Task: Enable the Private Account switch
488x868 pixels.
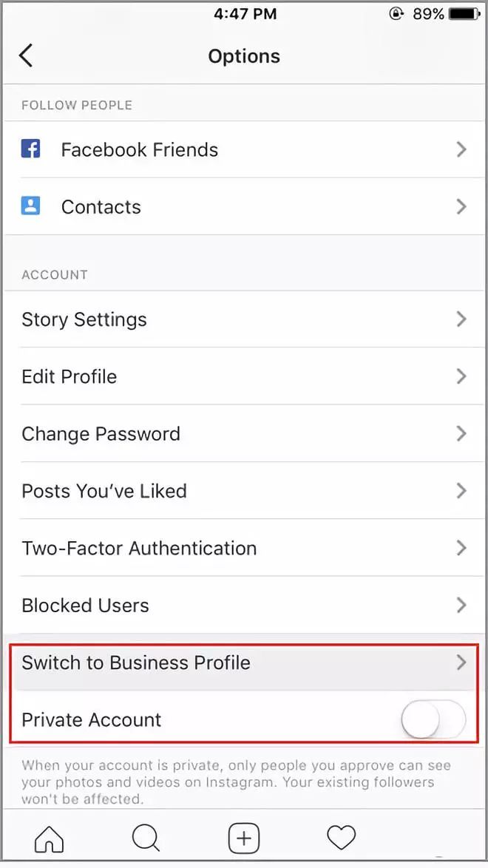Action: coord(434,719)
